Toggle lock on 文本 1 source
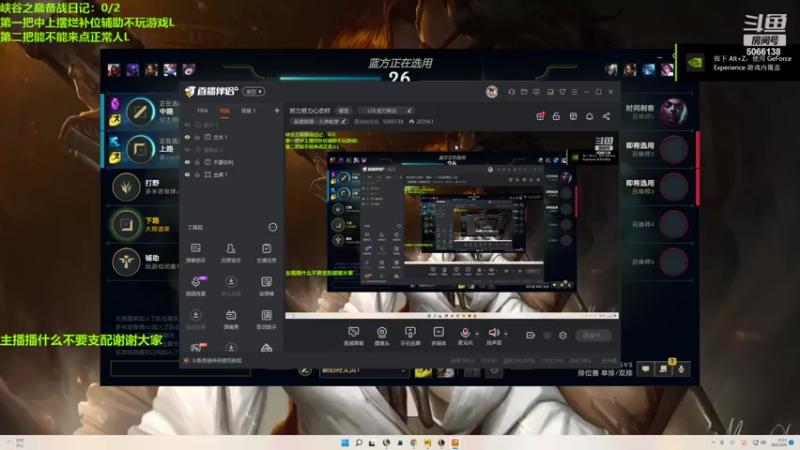Image resolution: width=800 pixels, height=450 pixels. point(197,137)
